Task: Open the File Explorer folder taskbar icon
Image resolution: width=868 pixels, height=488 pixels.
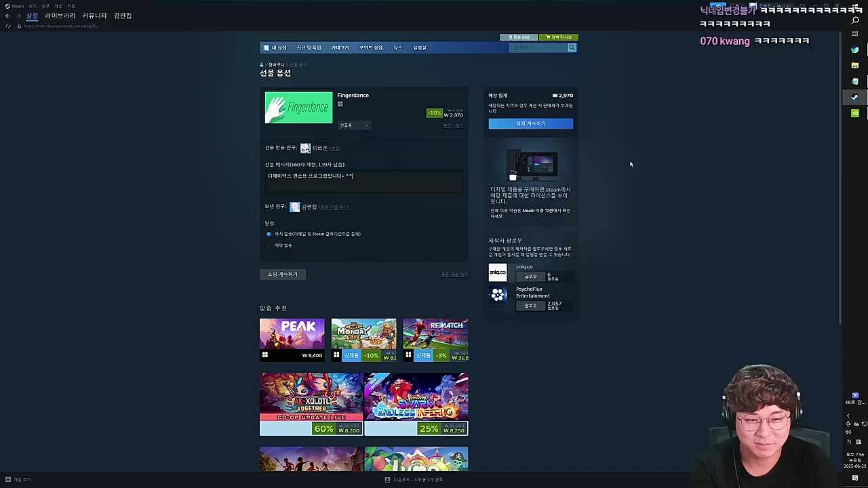Action: pyautogui.click(x=855, y=66)
